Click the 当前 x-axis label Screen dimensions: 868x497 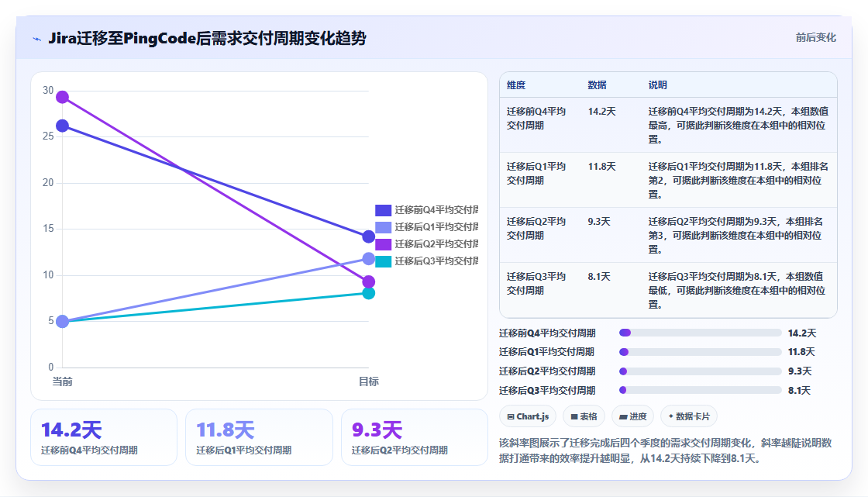63,381
